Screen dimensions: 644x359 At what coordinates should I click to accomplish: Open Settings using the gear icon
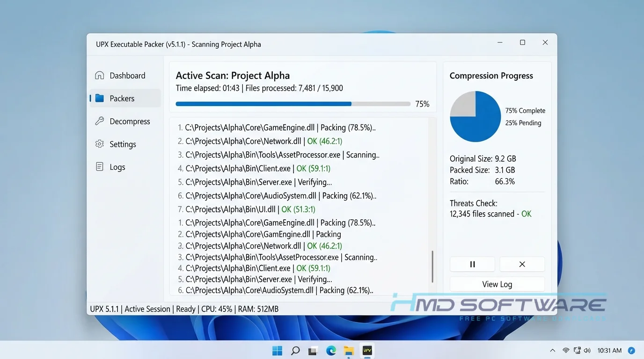coord(99,144)
